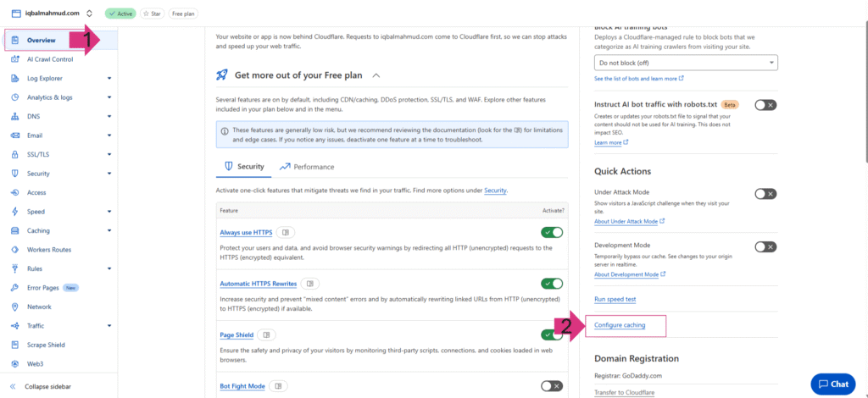The width and height of the screenshot is (868, 398).
Task: Expand the Caching submenu arrow
Action: (x=109, y=230)
